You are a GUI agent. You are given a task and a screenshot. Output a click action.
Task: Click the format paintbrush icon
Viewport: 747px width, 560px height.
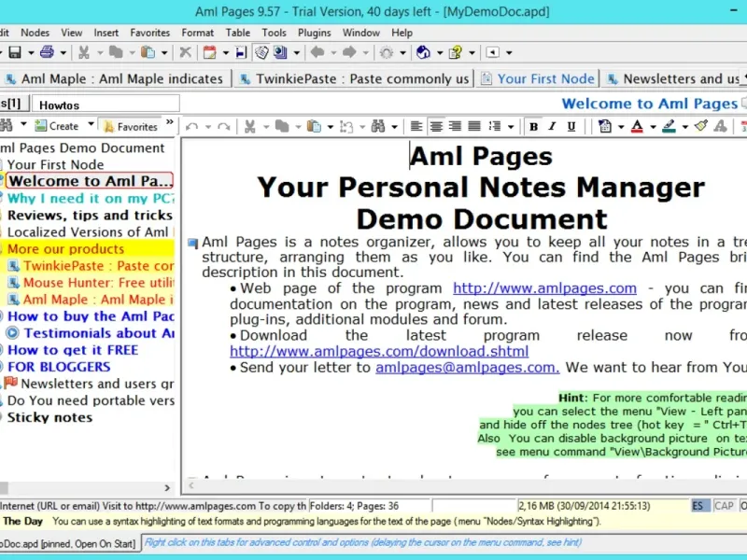click(701, 126)
